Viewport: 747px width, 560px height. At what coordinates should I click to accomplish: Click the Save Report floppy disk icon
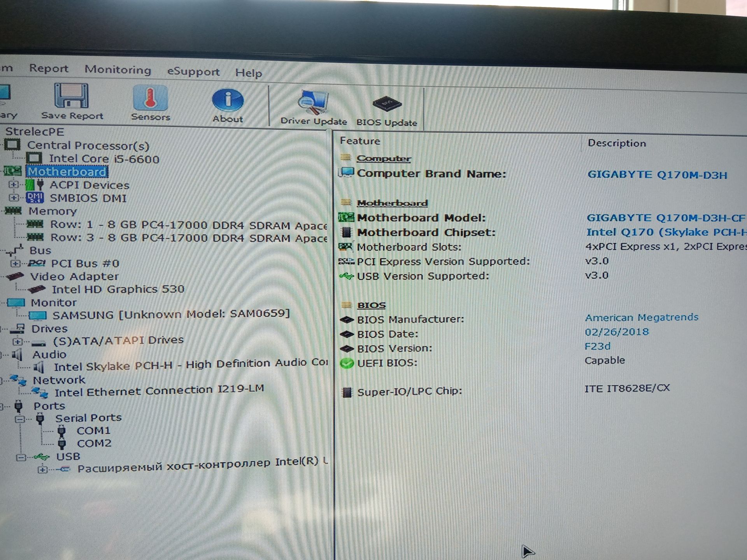[71, 96]
